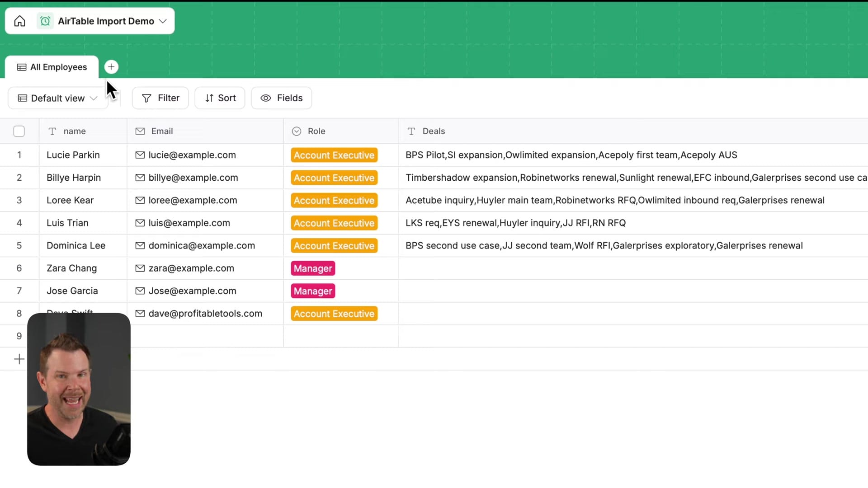The width and height of the screenshot is (868, 488).
Task: Open the AirTable Import Demo base dropdown
Action: click(x=163, y=21)
